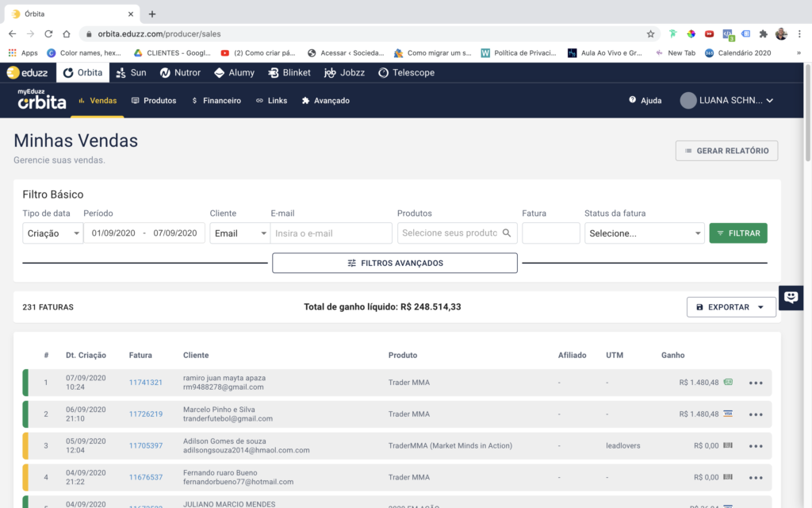Open Links menu
Viewport: 812px width, 508px height.
point(271,101)
